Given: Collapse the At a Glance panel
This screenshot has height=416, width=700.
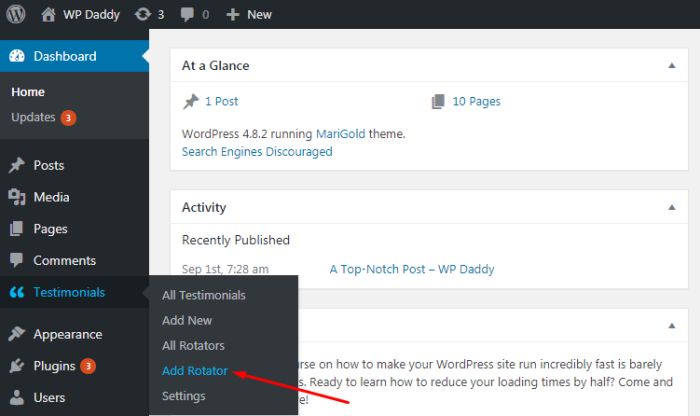Looking at the screenshot, I should pyautogui.click(x=671, y=66).
